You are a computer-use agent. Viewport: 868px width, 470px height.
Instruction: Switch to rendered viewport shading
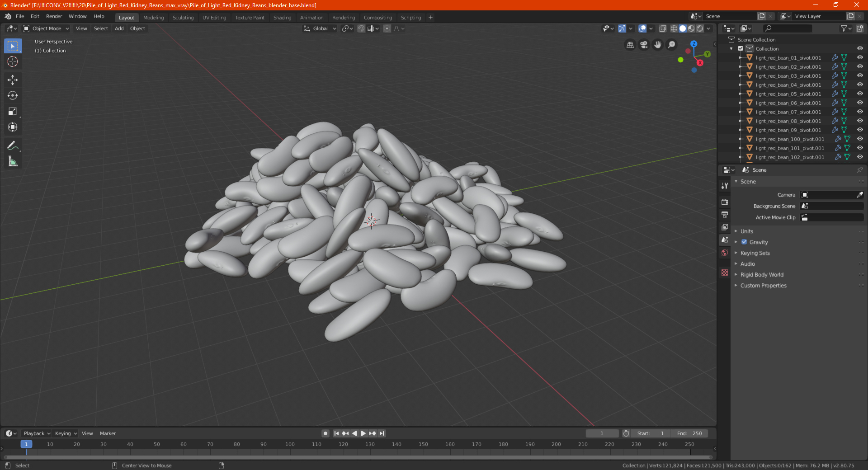coord(700,28)
